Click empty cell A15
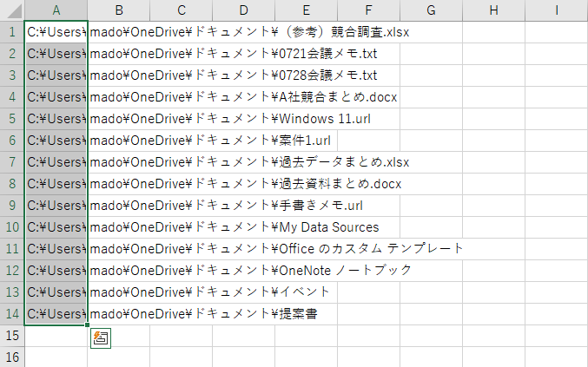The width and height of the screenshot is (588, 367). coord(56,336)
